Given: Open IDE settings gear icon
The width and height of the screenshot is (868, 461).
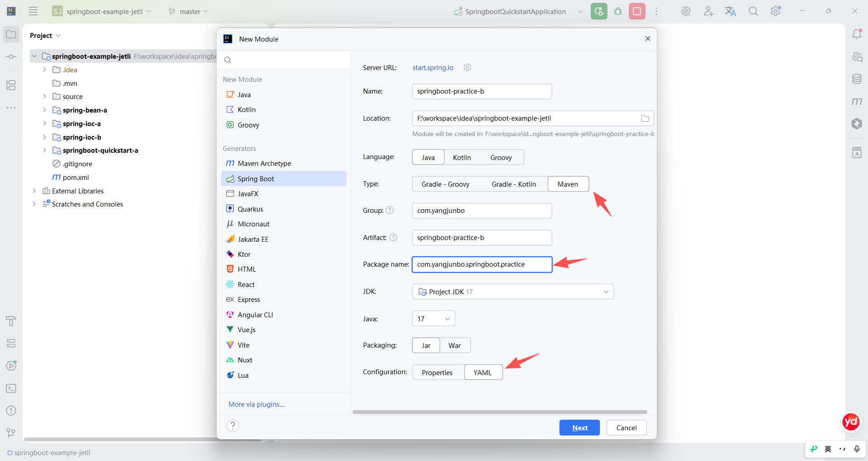Looking at the screenshot, I should tap(776, 11).
